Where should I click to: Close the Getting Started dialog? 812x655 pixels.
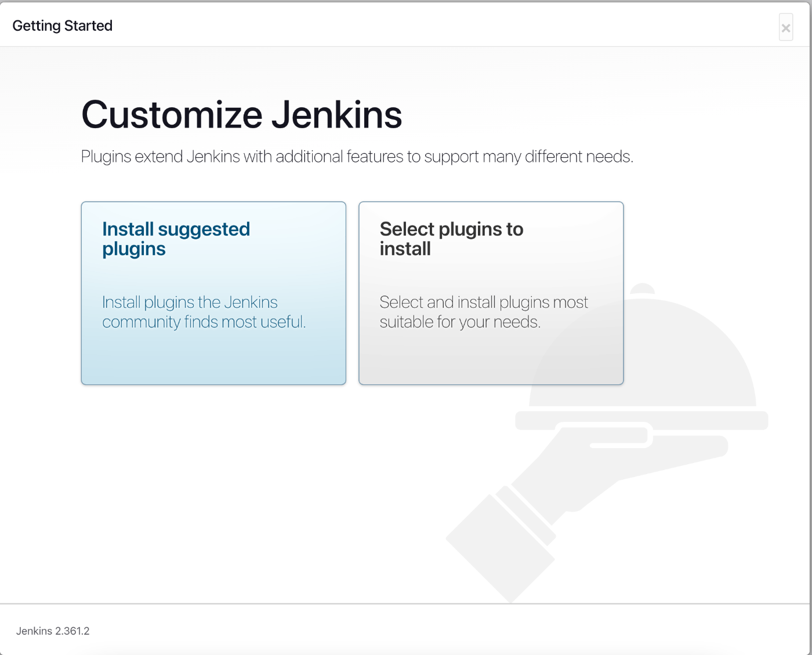point(786,27)
